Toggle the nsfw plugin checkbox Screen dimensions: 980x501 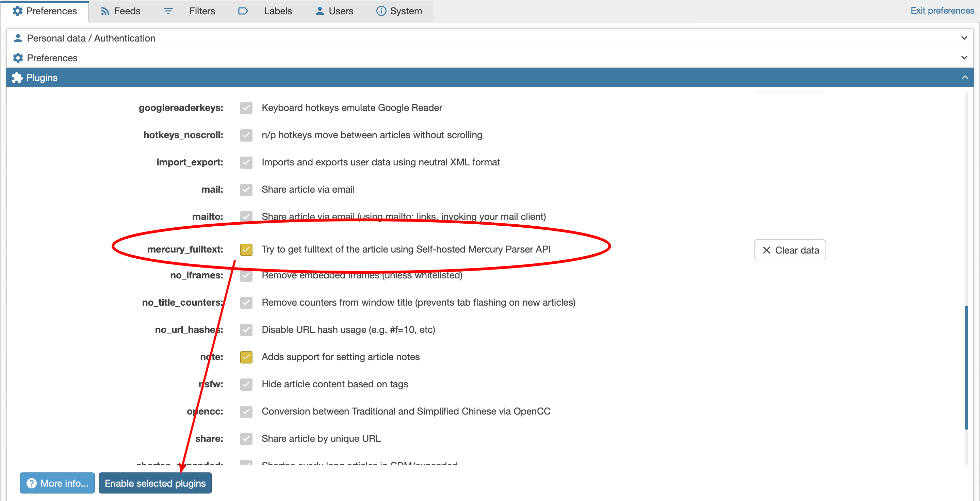246,385
